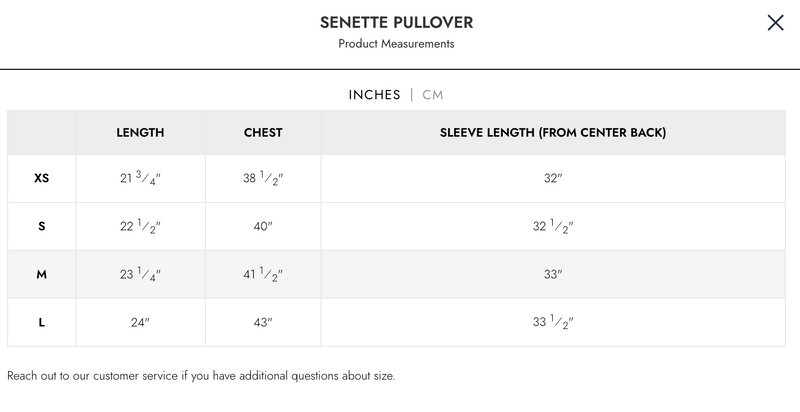Click the customer service help text
The width and height of the screenshot is (800, 412).
click(201, 376)
